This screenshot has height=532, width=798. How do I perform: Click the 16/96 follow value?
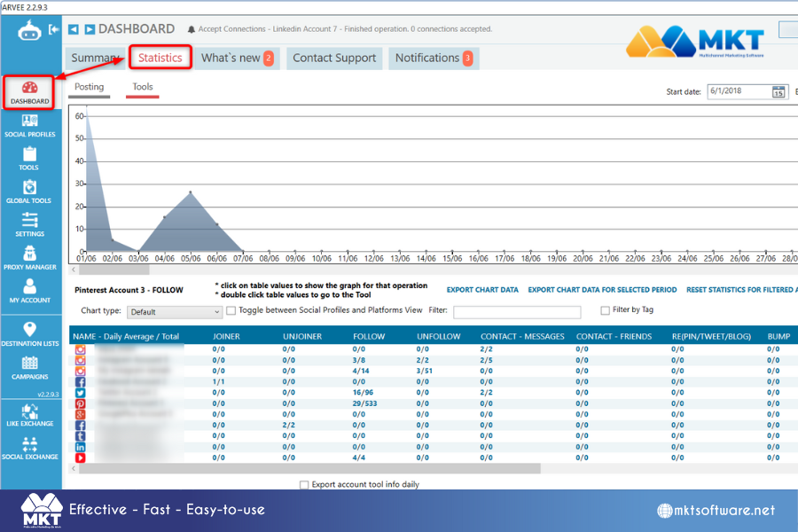(363, 393)
